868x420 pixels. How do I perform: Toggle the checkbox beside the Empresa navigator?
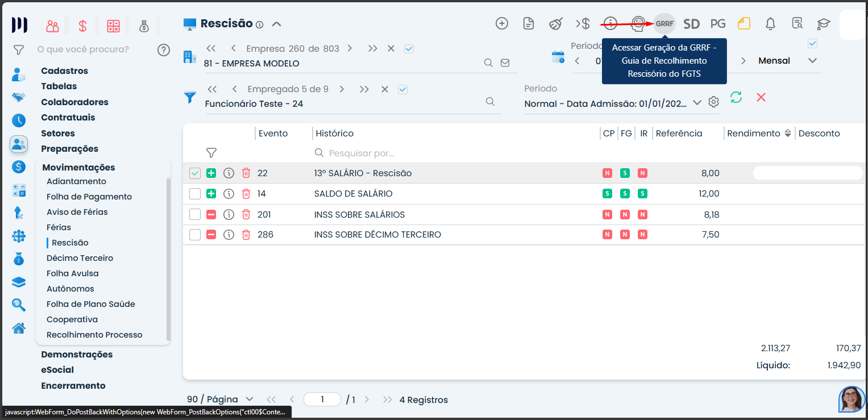(409, 49)
